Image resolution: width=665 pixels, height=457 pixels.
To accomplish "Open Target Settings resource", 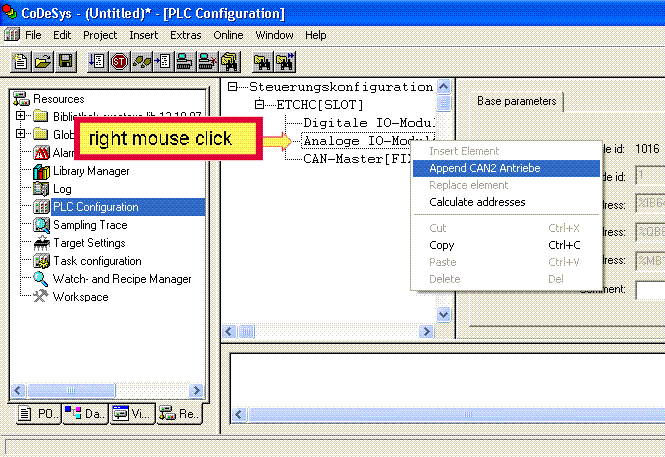I will click(88, 243).
